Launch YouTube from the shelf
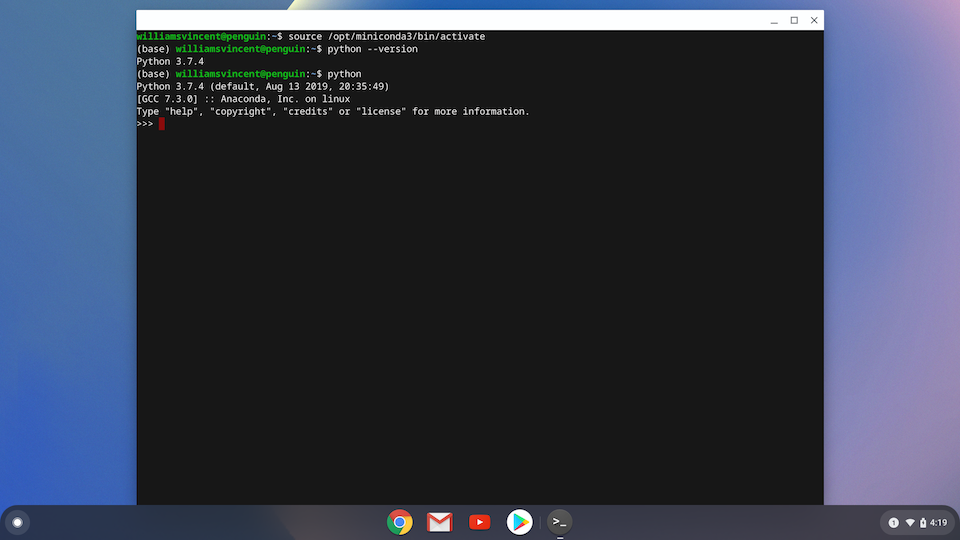Image resolution: width=960 pixels, height=540 pixels. (x=479, y=522)
